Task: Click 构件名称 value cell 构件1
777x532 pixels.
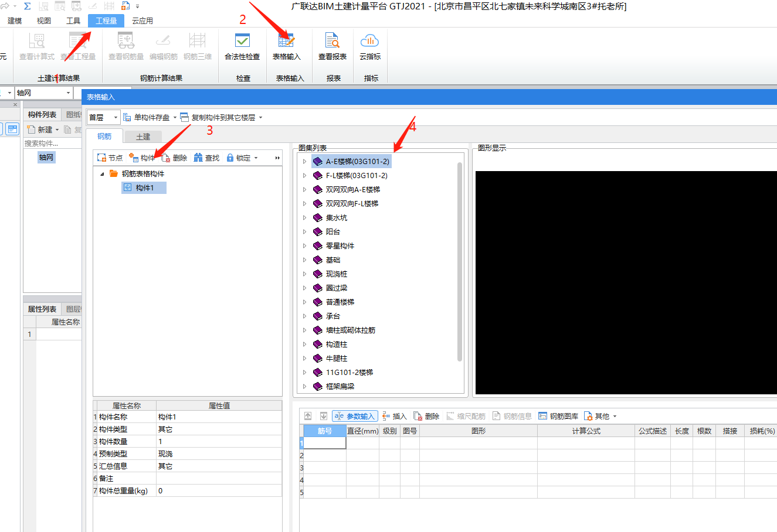Action: [x=219, y=417]
